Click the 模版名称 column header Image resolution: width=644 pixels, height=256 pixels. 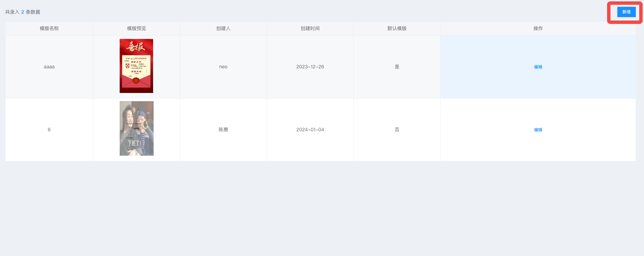[x=49, y=28]
